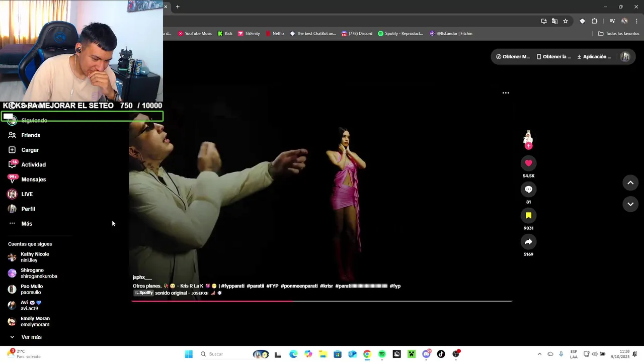Click the #krisr hashtag
This screenshot has height=362, width=644.
(327, 286)
